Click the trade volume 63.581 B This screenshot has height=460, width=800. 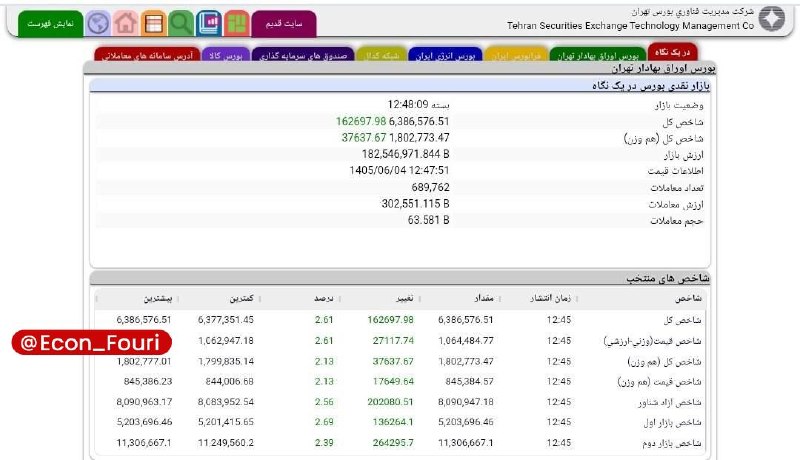pos(429,220)
